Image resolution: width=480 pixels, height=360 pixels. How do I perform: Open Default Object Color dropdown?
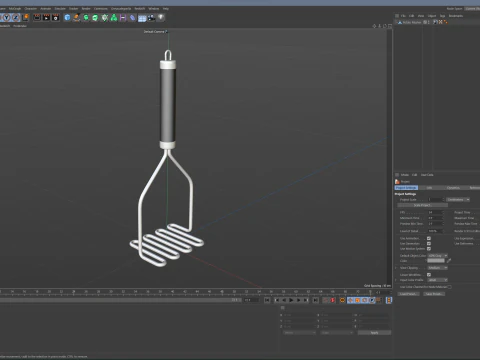(437, 255)
